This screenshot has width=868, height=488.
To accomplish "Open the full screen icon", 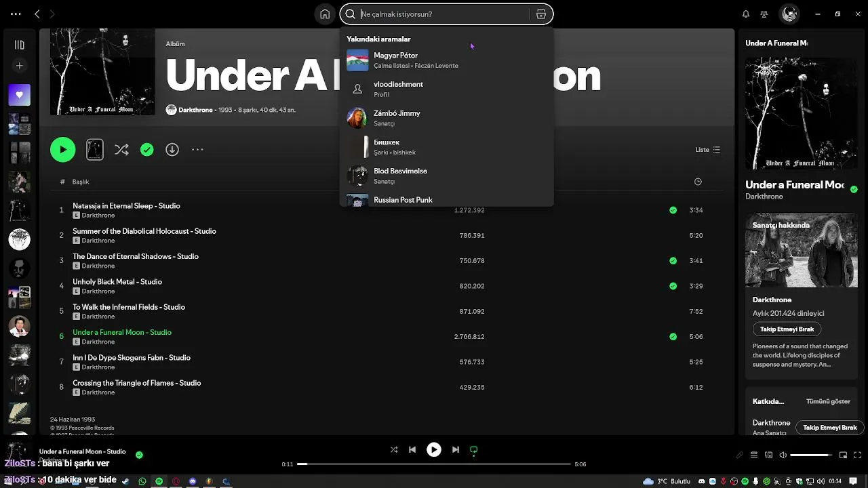I will (858, 455).
